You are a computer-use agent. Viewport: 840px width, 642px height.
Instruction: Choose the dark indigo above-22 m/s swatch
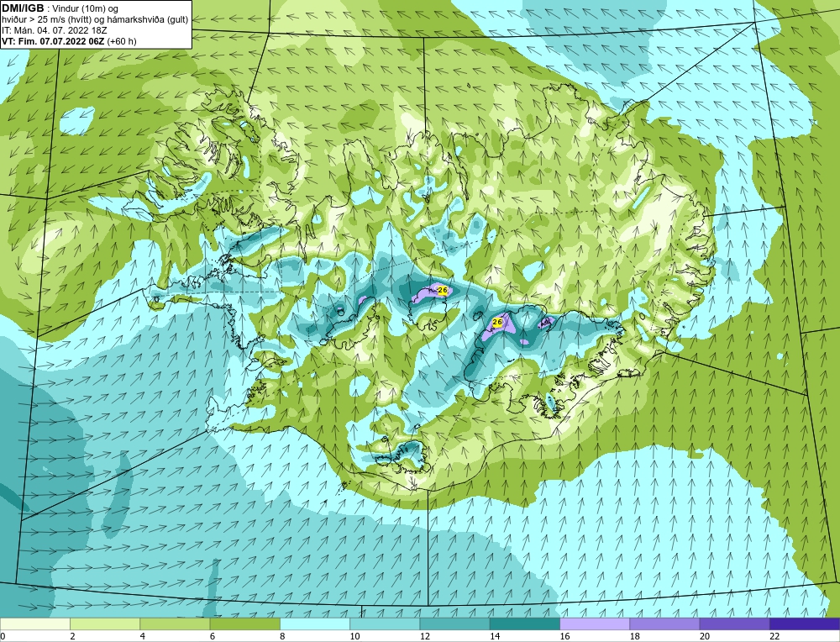coord(805,624)
